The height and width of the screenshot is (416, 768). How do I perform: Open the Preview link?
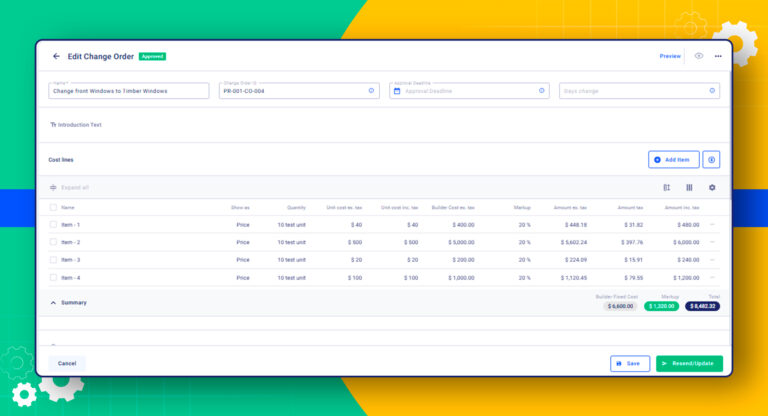coord(670,56)
